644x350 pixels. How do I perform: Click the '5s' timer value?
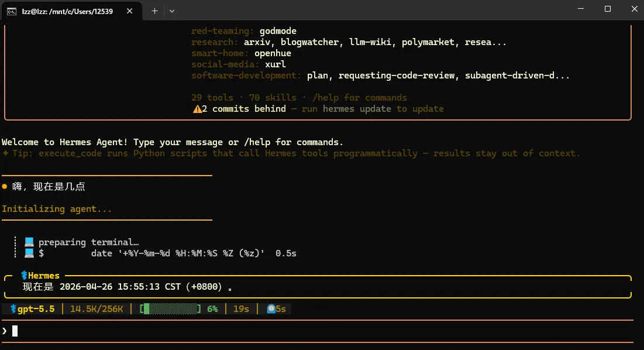[x=281, y=309]
